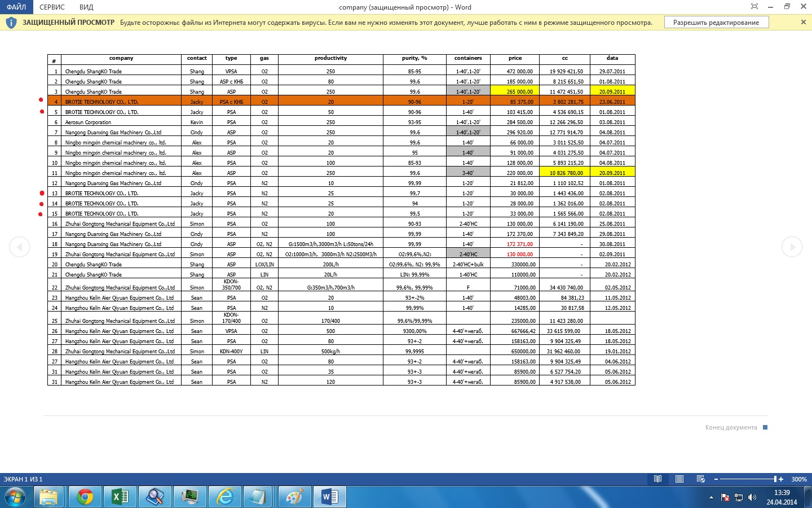This screenshot has width=812, height=508.
Task: Open Windows Explorer from taskbar
Action: [49, 497]
